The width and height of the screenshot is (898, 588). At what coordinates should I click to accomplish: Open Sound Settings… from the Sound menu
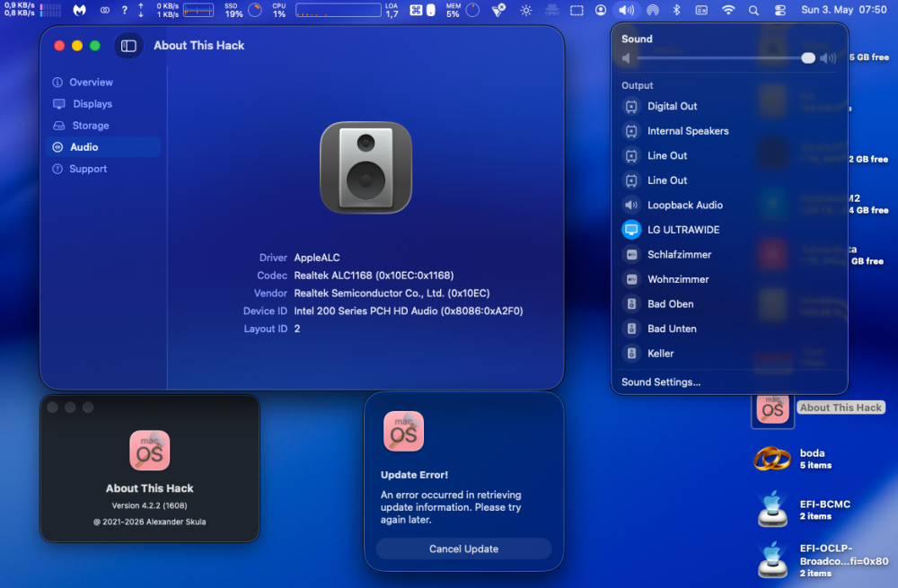coord(660,382)
